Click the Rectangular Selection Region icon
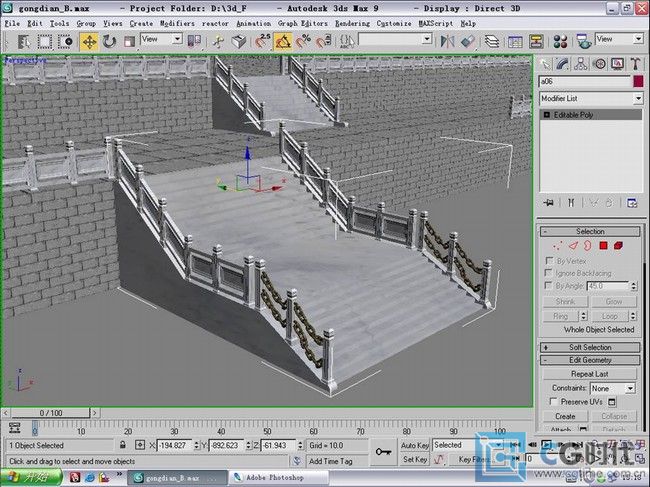Screen dimensions: 650x487 click(x=45, y=41)
